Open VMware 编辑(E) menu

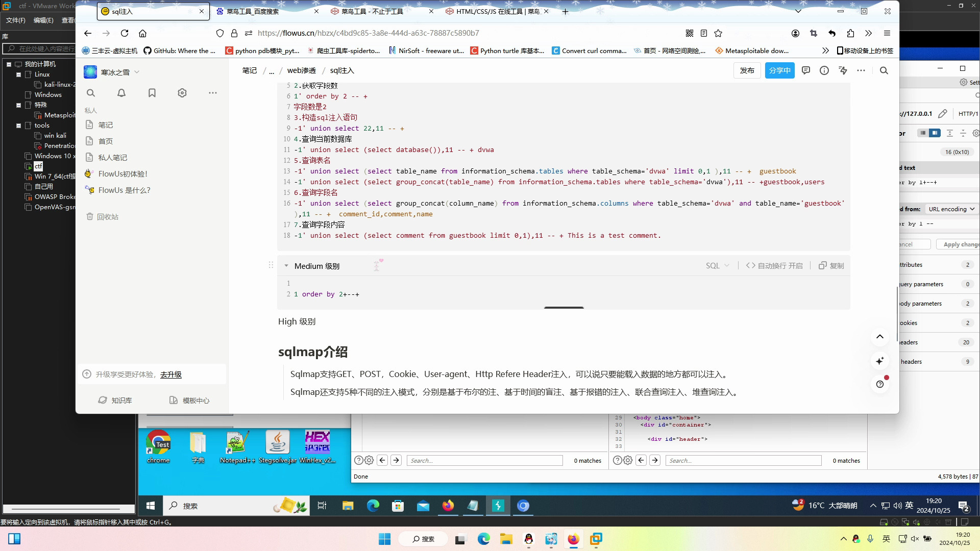(43, 20)
